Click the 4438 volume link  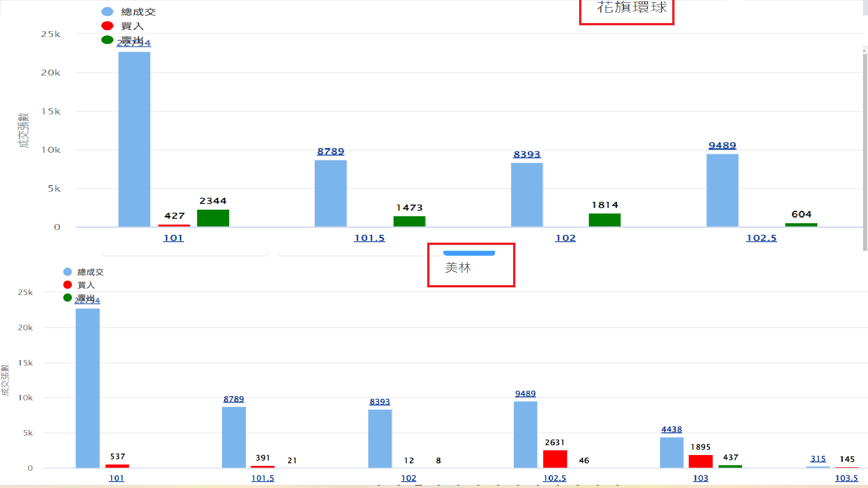(x=671, y=429)
